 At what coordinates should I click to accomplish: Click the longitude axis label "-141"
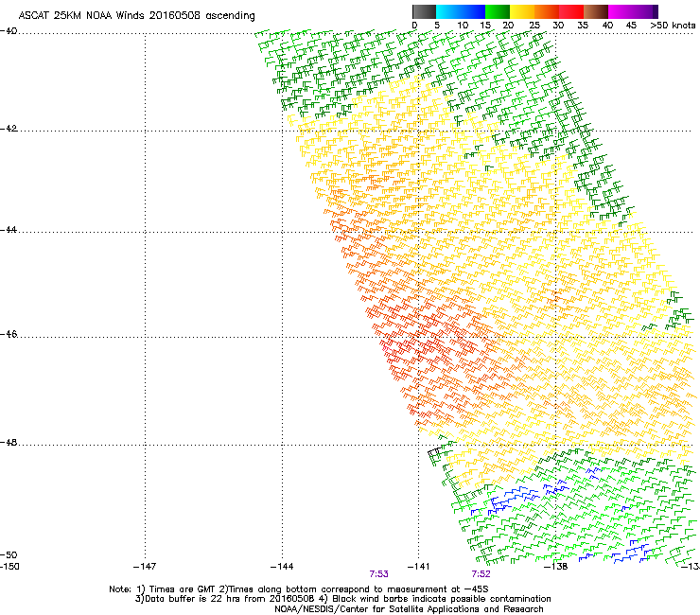(x=418, y=567)
